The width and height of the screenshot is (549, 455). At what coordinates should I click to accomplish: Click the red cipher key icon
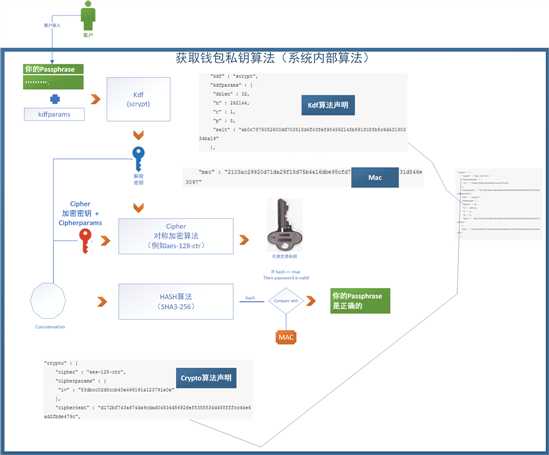tap(85, 240)
